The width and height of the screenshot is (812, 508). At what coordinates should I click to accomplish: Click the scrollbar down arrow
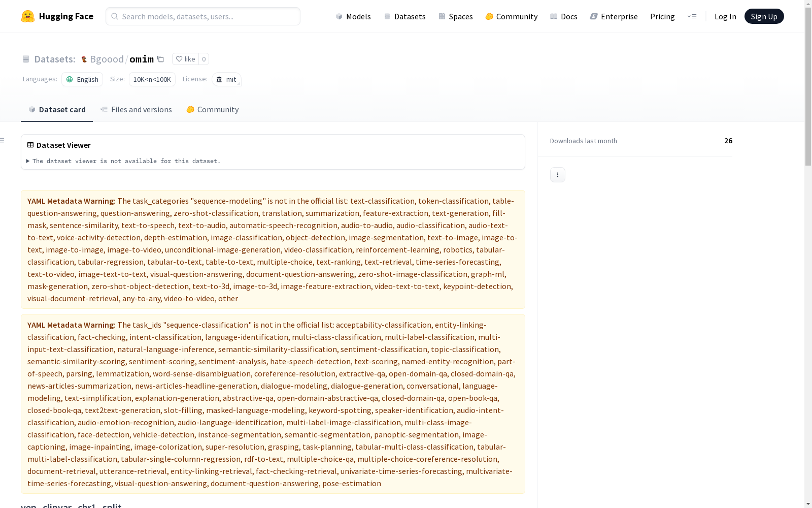[x=808, y=504]
